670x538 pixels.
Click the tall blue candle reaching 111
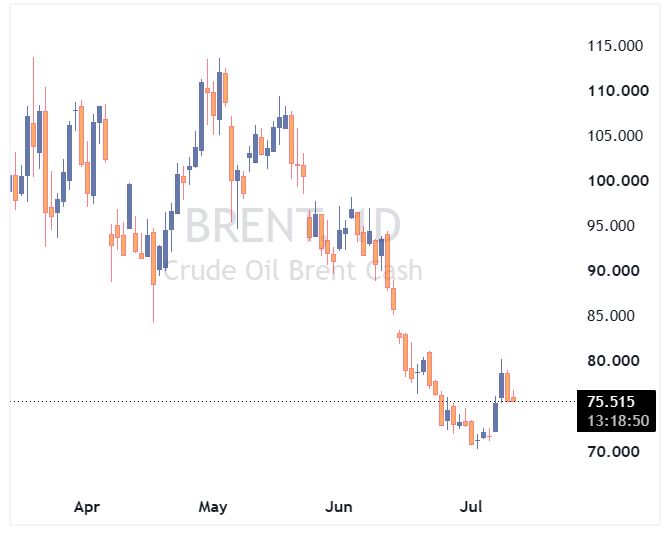pyautogui.click(x=201, y=115)
